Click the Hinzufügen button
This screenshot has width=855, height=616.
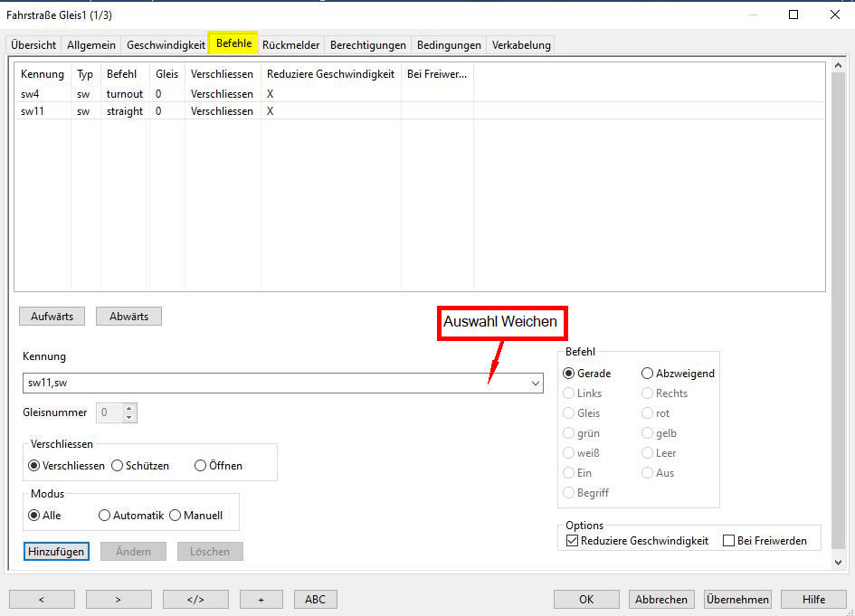56,551
